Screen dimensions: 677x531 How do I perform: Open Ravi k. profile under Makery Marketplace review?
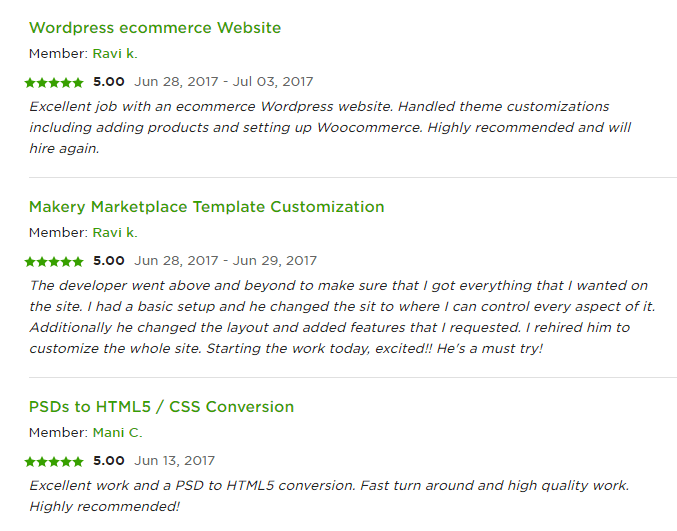tap(115, 233)
